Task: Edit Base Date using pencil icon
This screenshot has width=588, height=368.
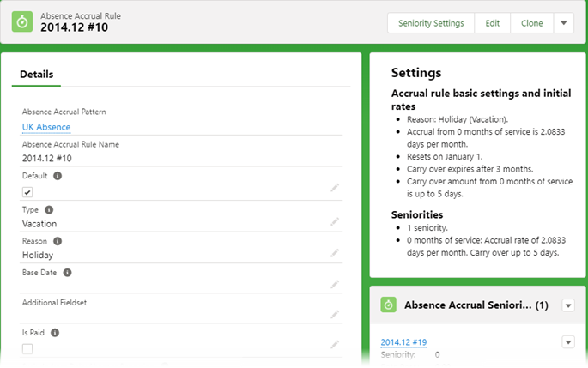Action: [x=335, y=285]
